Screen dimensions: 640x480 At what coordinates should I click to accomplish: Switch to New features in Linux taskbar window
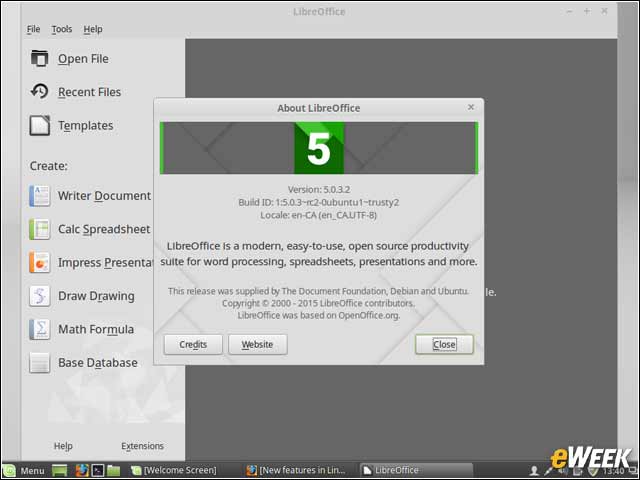click(296, 471)
